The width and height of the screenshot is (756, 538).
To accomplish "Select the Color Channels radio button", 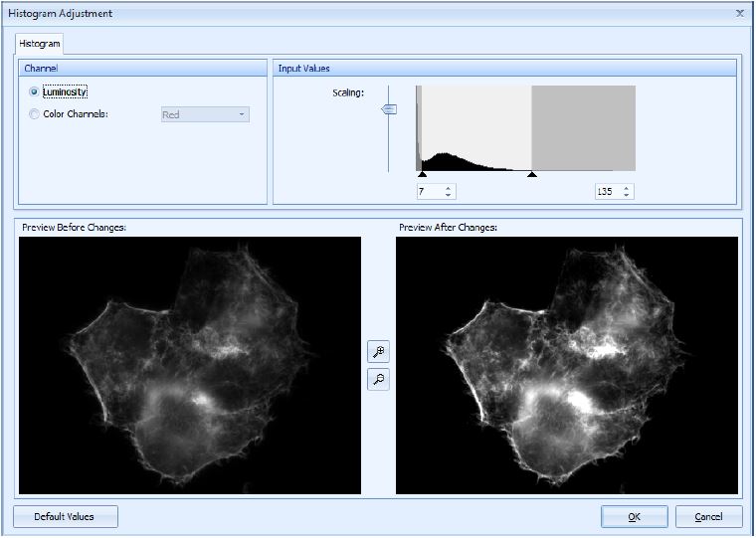I will pyautogui.click(x=35, y=114).
